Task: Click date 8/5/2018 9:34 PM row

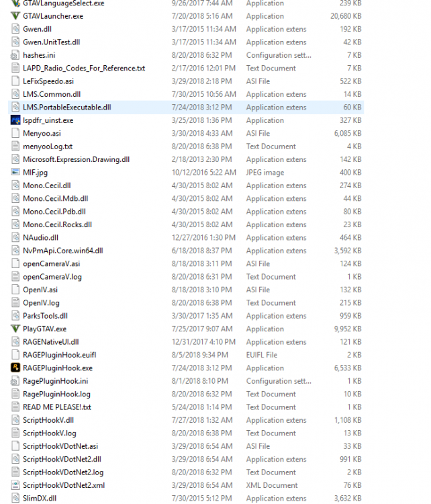Action: click(199, 355)
